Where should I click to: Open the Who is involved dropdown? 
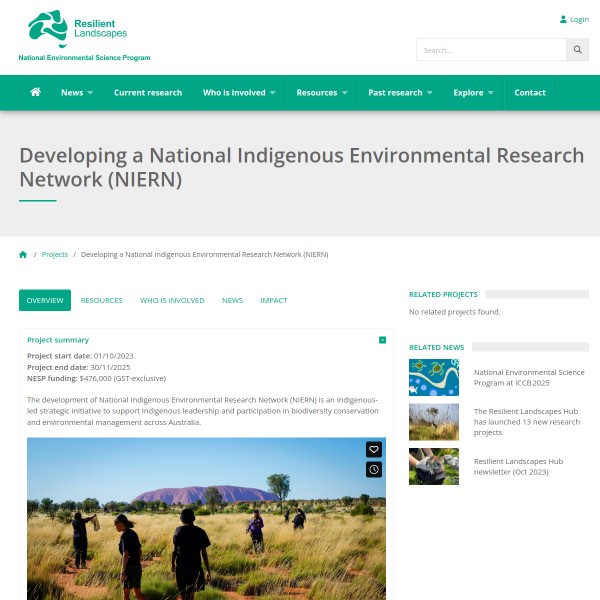click(x=239, y=93)
